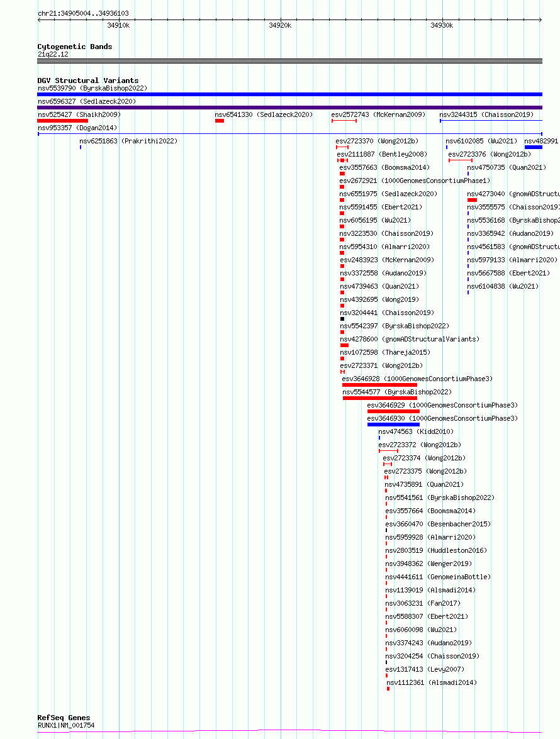Select esv3557663 (Boomsma2014) variant
560x739 pixels.
coord(384,167)
